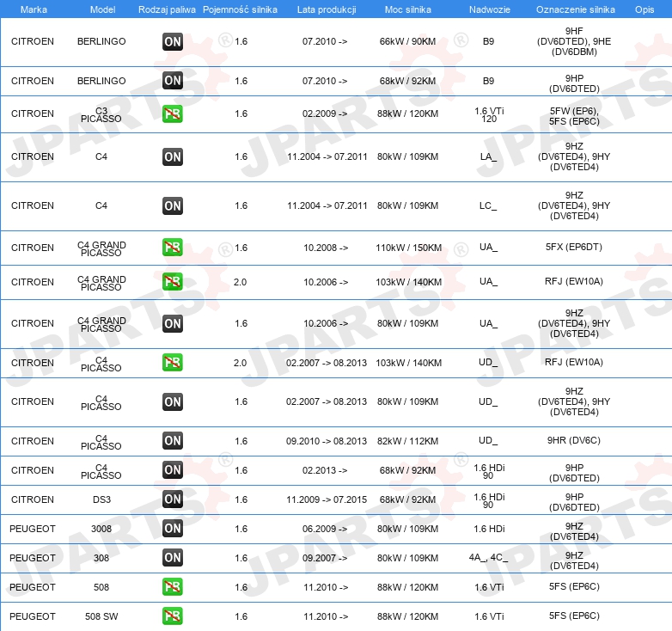Select the C3 PICASSO model cell
The width and height of the screenshot is (672, 631).
101,114
